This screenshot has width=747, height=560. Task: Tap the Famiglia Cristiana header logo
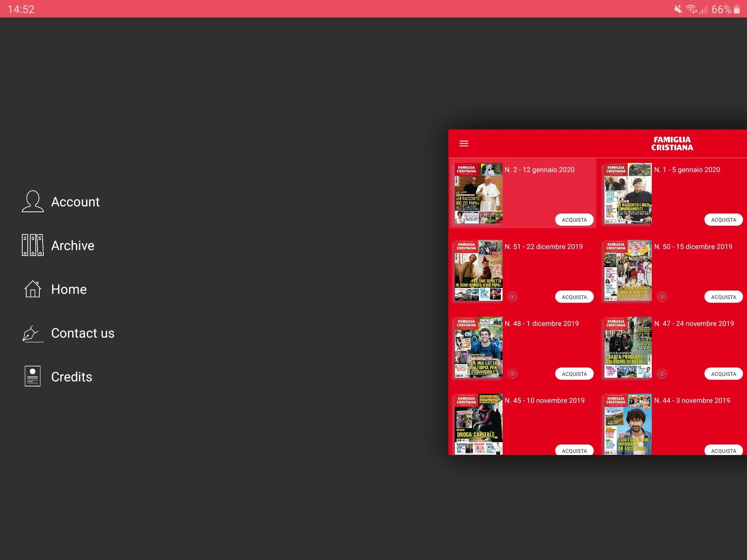pos(672,144)
